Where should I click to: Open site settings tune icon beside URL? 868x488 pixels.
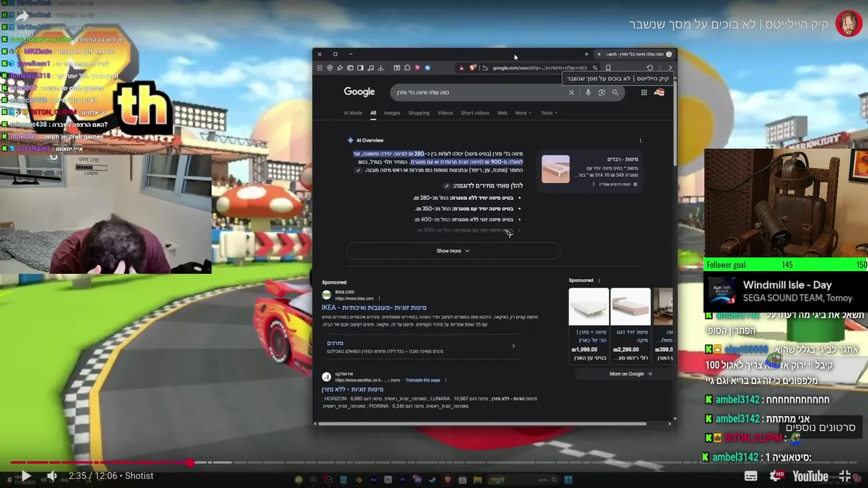point(595,68)
